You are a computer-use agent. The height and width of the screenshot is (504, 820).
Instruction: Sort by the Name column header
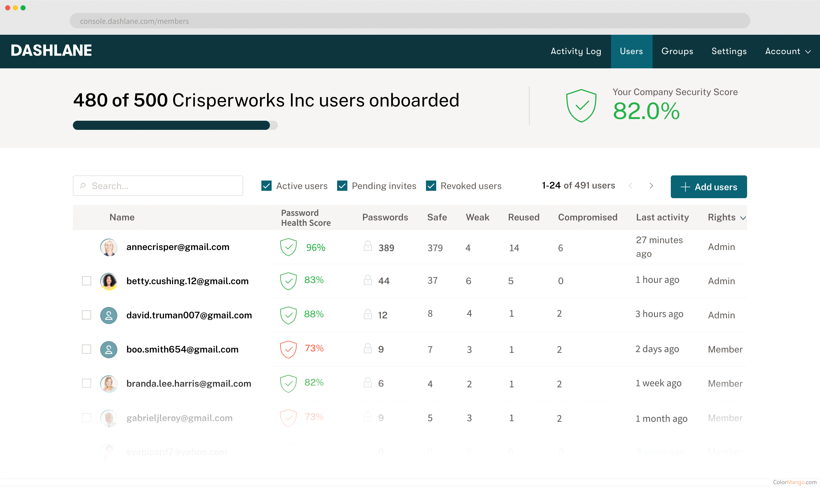(x=122, y=217)
